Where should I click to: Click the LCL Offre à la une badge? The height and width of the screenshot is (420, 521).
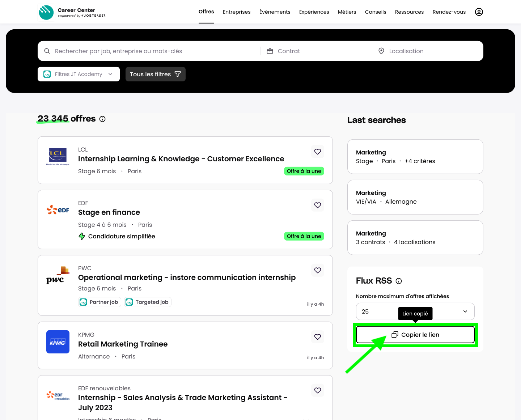pyautogui.click(x=304, y=171)
